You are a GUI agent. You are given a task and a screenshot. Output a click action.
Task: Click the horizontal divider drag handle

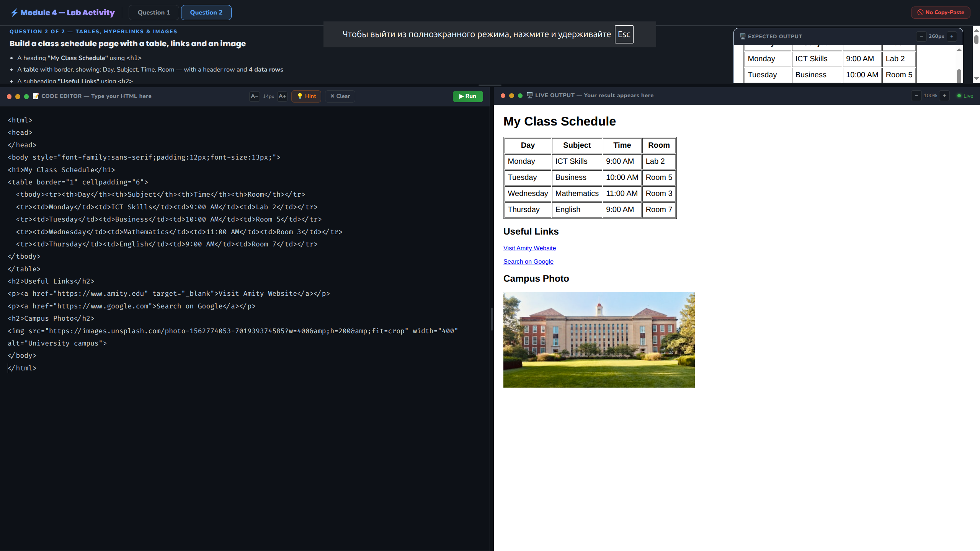click(490, 85)
